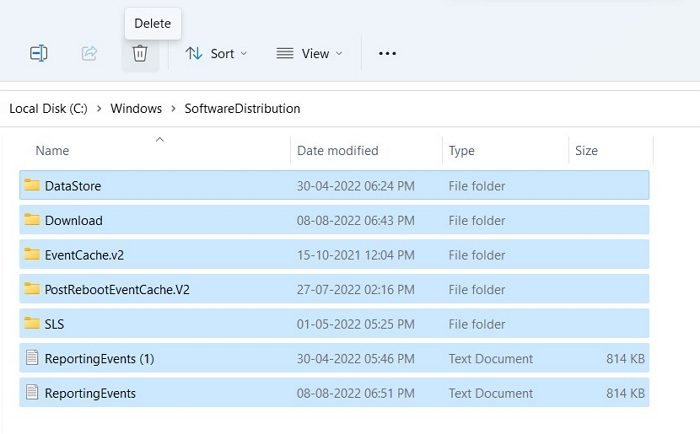Click the DataStore folder icon
Viewport: 700px width, 434px height.
32,185
